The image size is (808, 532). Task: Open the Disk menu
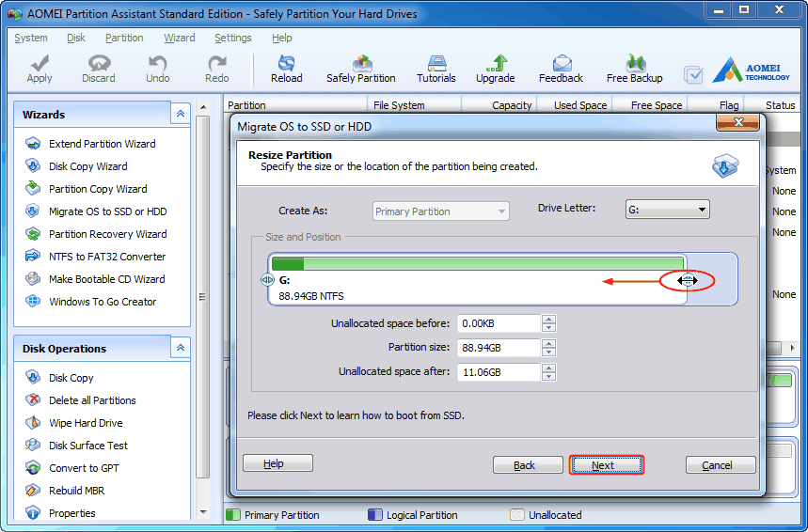point(76,39)
